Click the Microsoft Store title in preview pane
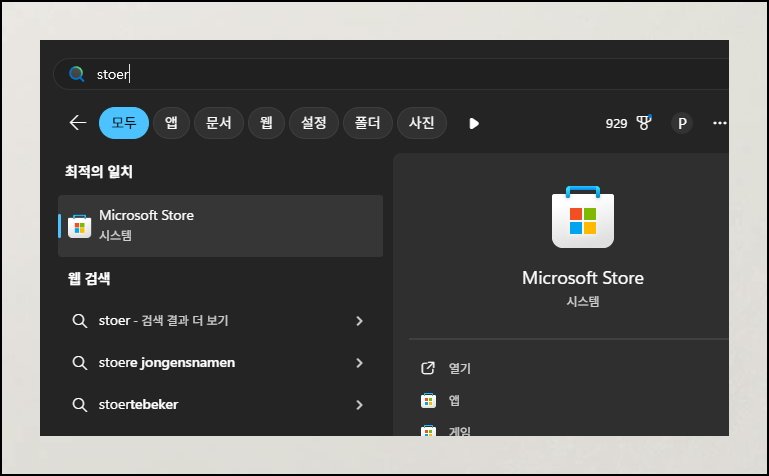Image resolution: width=769 pixels, height=476 pixels. tap(583, 278)
